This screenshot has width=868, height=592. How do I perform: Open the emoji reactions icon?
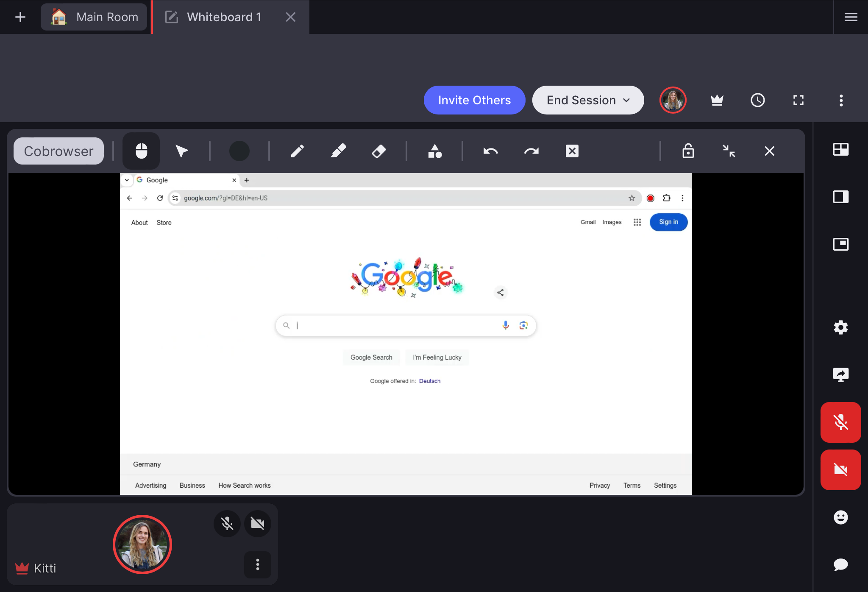(840, 517)
